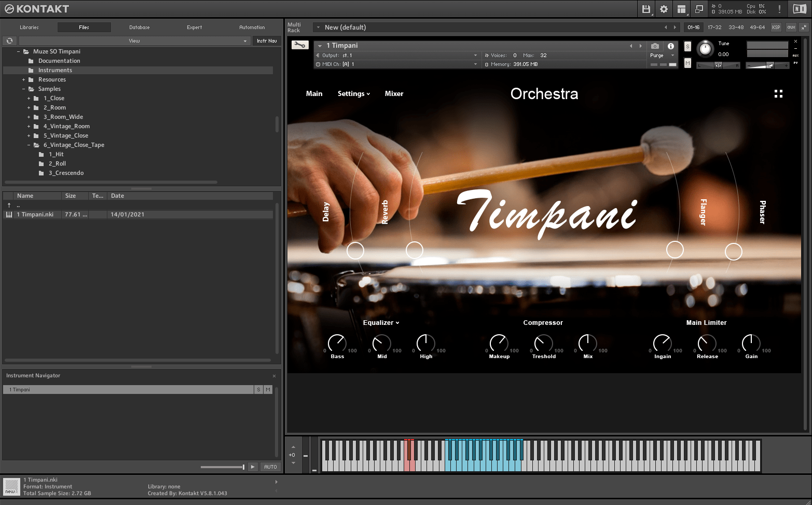
Task: Remove the 1 Timpani instrument with X
Action: coord(795,41)
